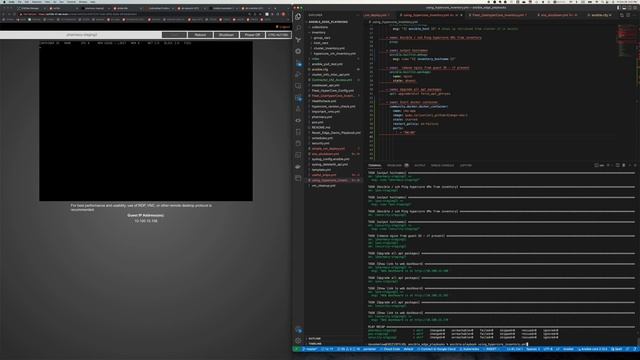
Task: Open hypercore_vm_inventory.yml in the Explorer
Action: (x=334, y=54)
